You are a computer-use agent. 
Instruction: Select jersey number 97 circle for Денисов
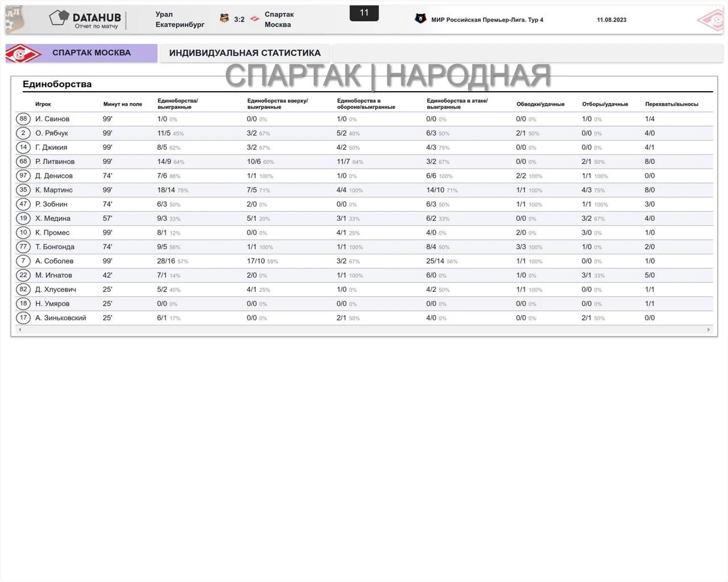pos(23,175)
